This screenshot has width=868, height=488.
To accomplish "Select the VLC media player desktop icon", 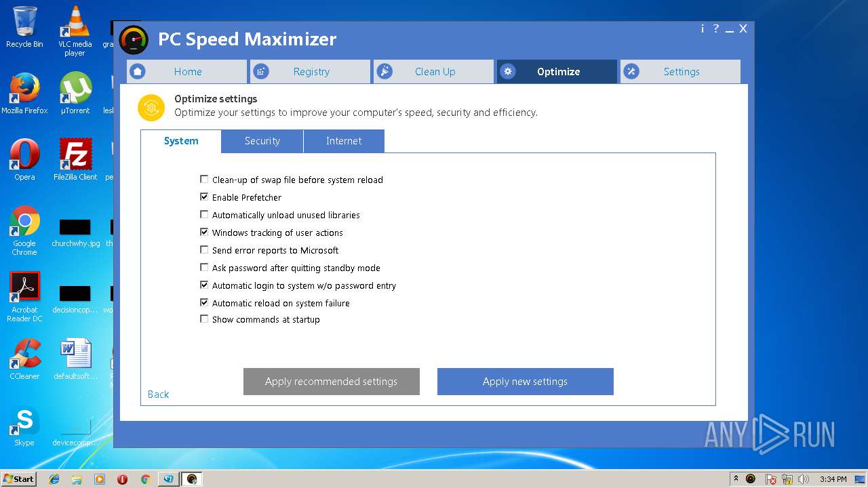I will (75, 30).
